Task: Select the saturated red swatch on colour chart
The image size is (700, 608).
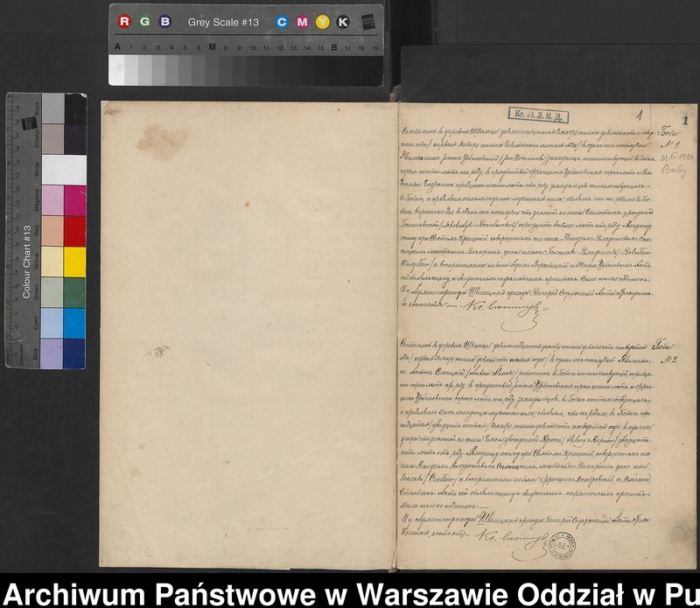Action: coord(74,231)
